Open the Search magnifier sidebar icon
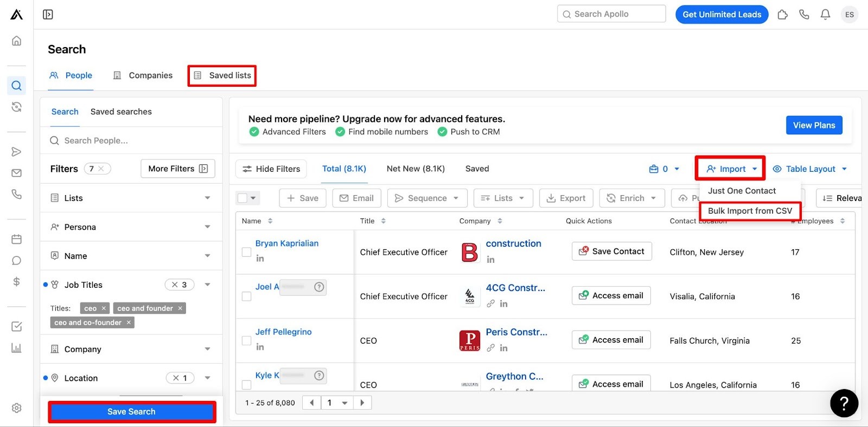868x427 pixels. coord(17,86)
